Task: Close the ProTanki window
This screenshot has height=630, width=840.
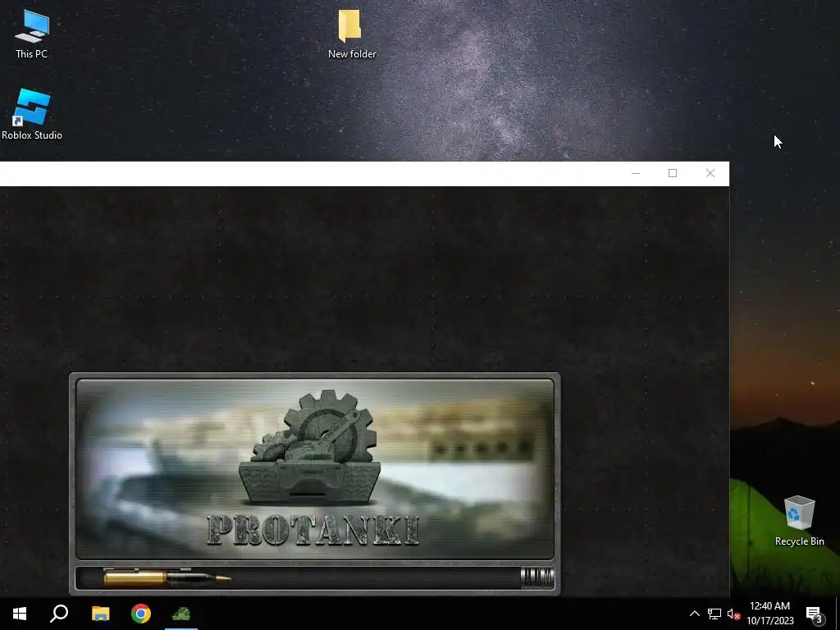Action: click(710, 173)
